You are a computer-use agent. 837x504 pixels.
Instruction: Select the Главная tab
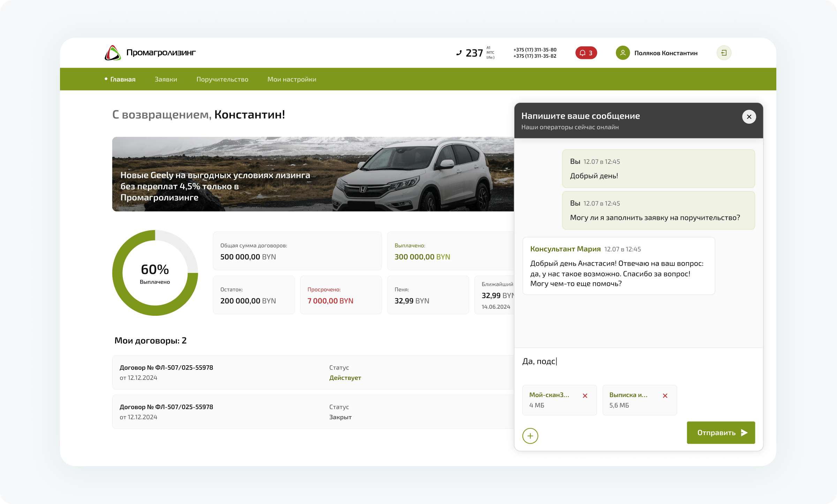tap(122, 79)
